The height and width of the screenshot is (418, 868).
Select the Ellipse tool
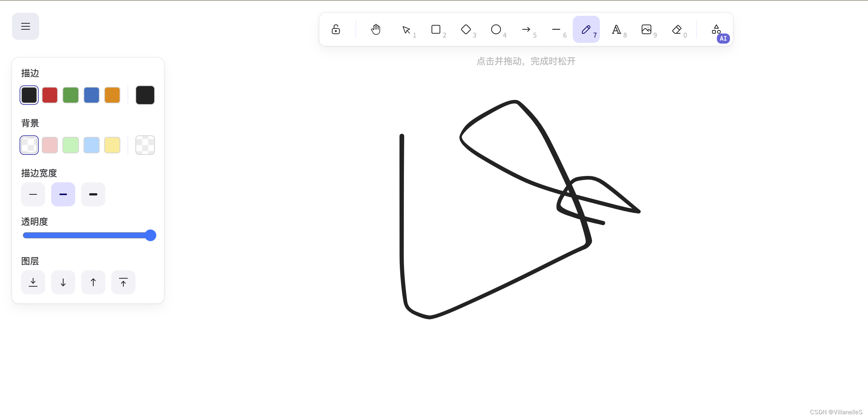[496, 29]
